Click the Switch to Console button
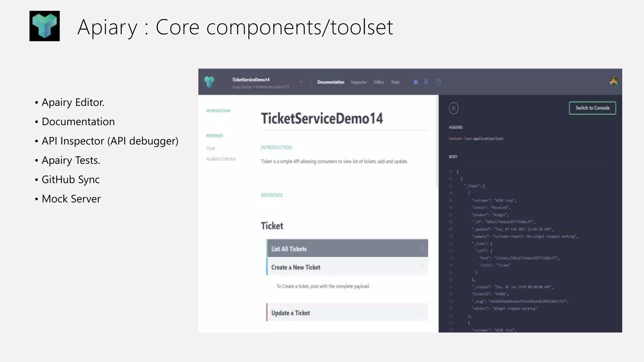This screenshot has width=644, height=362. click(x=592, y=108)
